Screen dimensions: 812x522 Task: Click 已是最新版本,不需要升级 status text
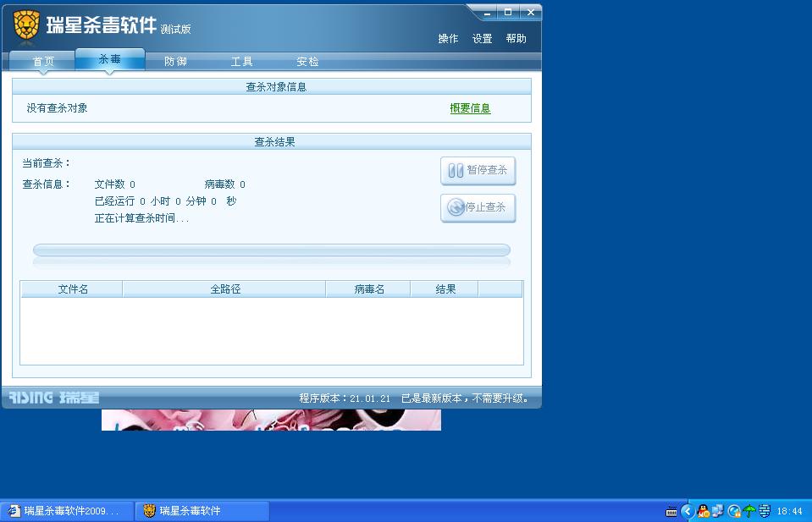465,398
